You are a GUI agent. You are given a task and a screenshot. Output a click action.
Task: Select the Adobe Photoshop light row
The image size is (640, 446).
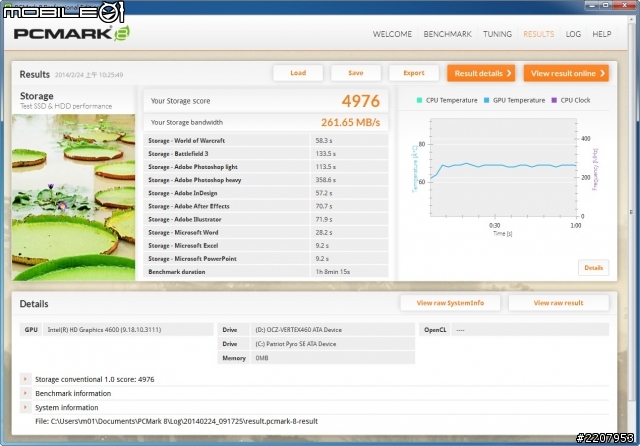click(266, 166)
